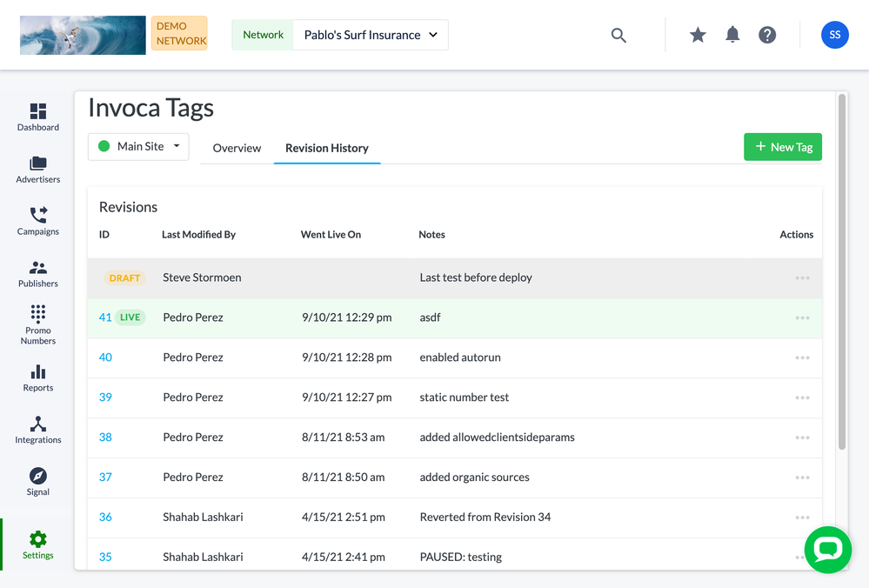Screen dimensions: 869x588
Task: Click the page scrollbar thumb
Action: 842,271
